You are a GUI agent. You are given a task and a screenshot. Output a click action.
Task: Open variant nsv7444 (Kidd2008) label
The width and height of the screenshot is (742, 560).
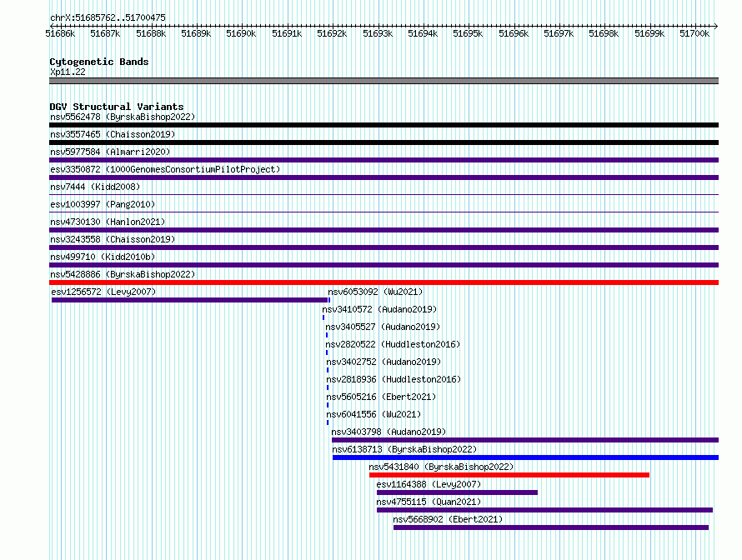click(x=95, y=187)
